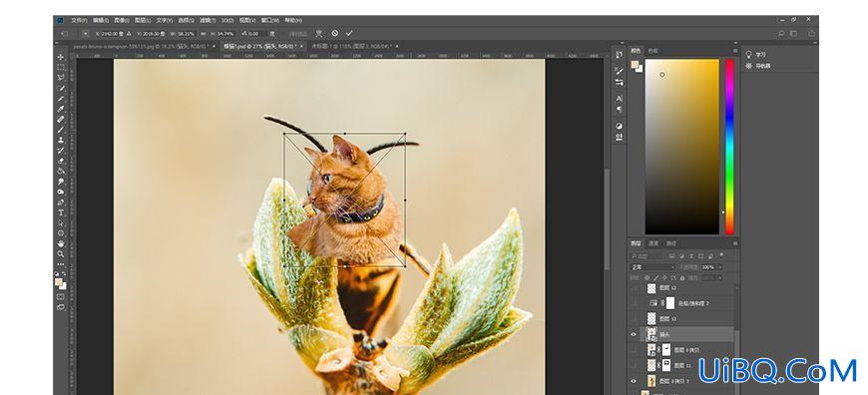Toggle the reference point location checkbox
Viewport: 868px width, 395px height.
85,34
